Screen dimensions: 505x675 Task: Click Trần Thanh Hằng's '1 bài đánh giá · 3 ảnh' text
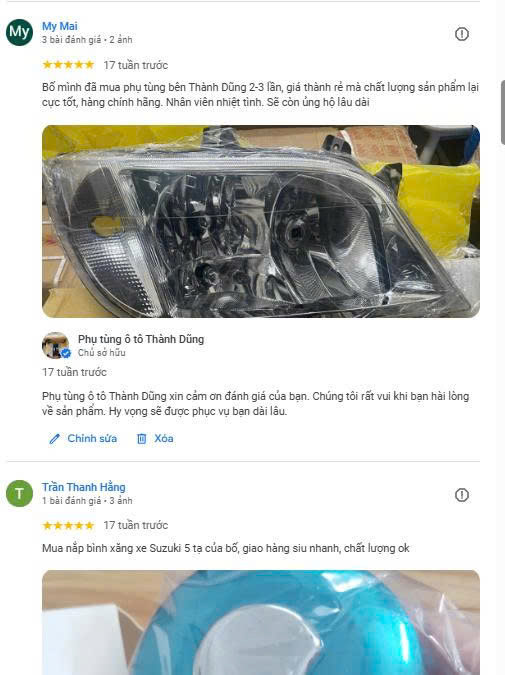click(x=87, y=501)
